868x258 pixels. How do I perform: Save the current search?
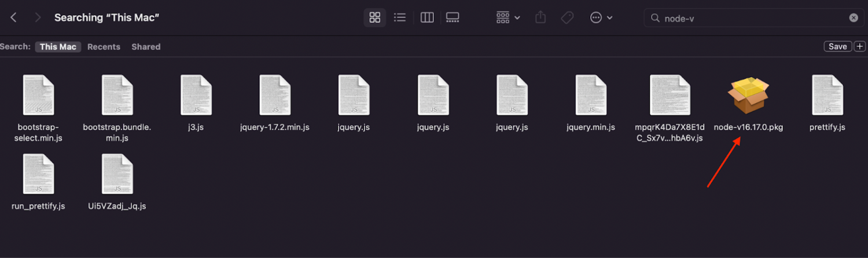click(837, 46)
